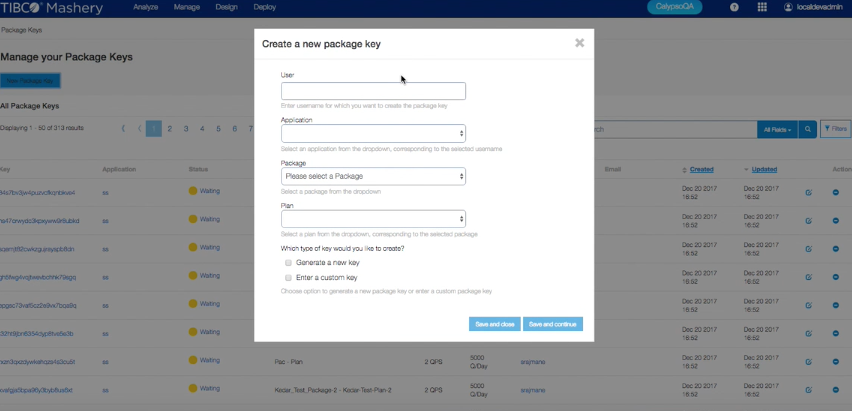852x411 pixels.
Task: Open the key link ending in 8us6xt
Action: [x=36, y=390]
